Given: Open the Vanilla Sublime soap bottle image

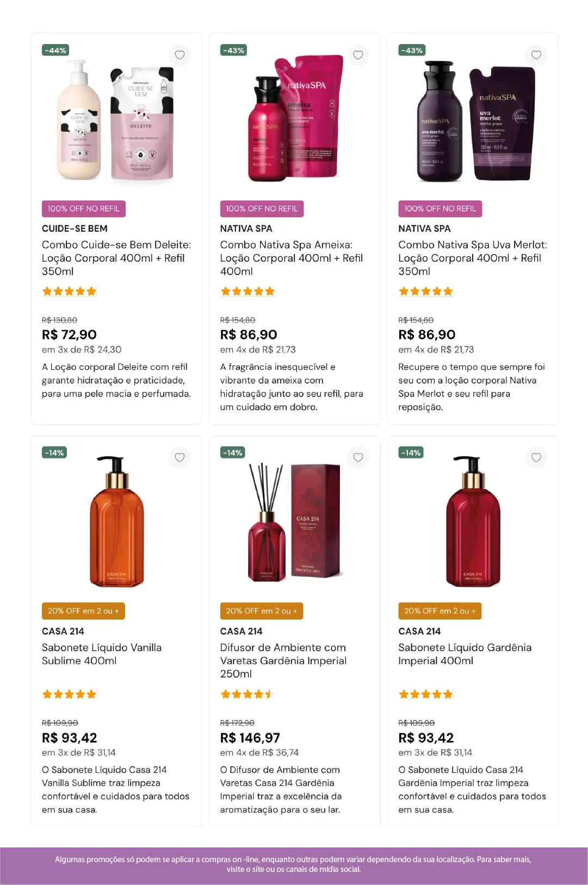Looking at the screenshot, I should (x=116, y=522).
